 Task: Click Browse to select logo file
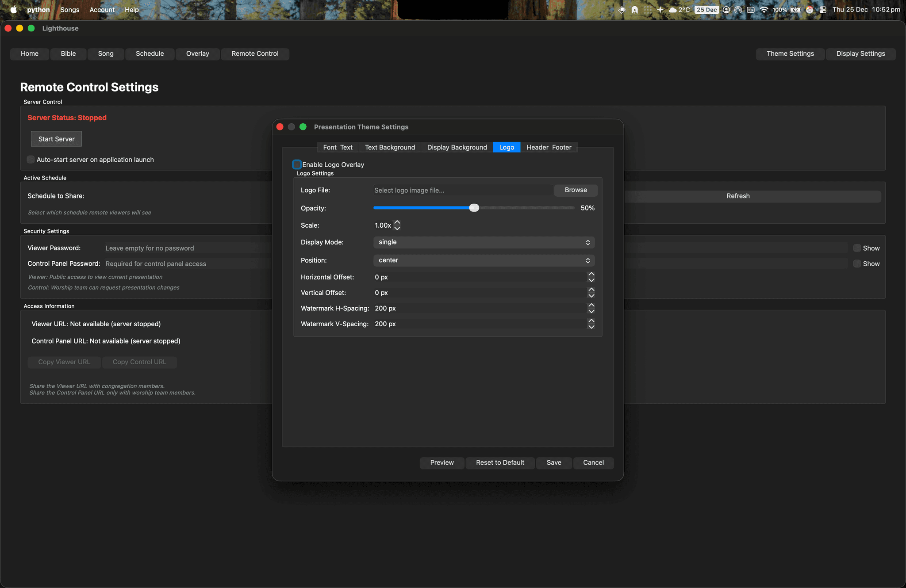(x=576, y=190)
